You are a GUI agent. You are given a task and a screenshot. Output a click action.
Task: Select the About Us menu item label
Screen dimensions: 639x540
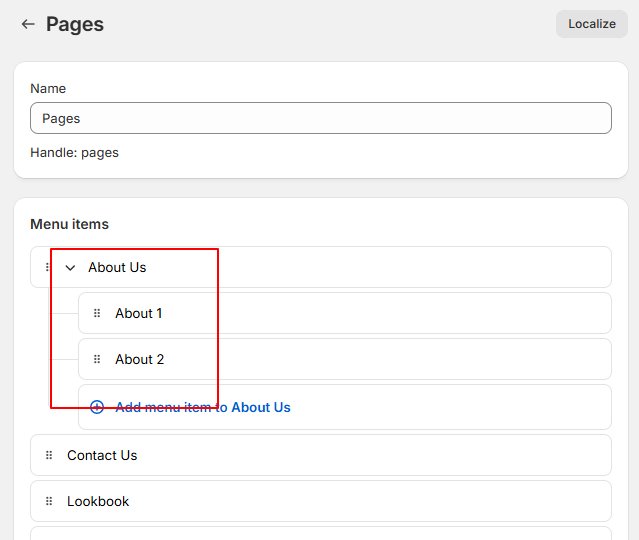117,267
